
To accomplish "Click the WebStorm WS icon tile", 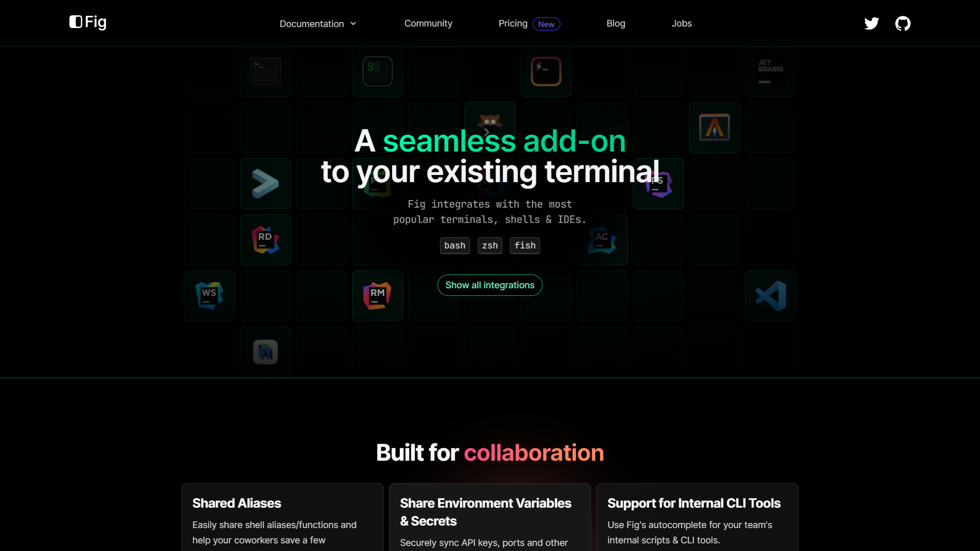I will [209, 296].
